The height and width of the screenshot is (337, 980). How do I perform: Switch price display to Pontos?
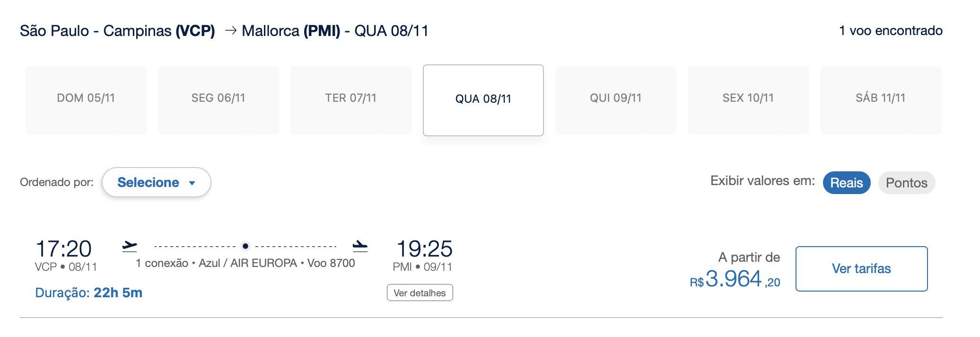tap(906, 183)
